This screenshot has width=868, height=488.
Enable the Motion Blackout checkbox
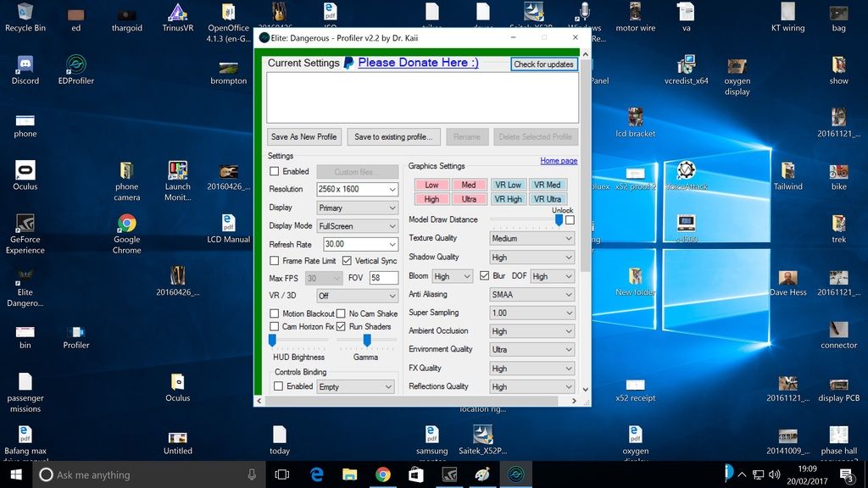click(274, 313)
